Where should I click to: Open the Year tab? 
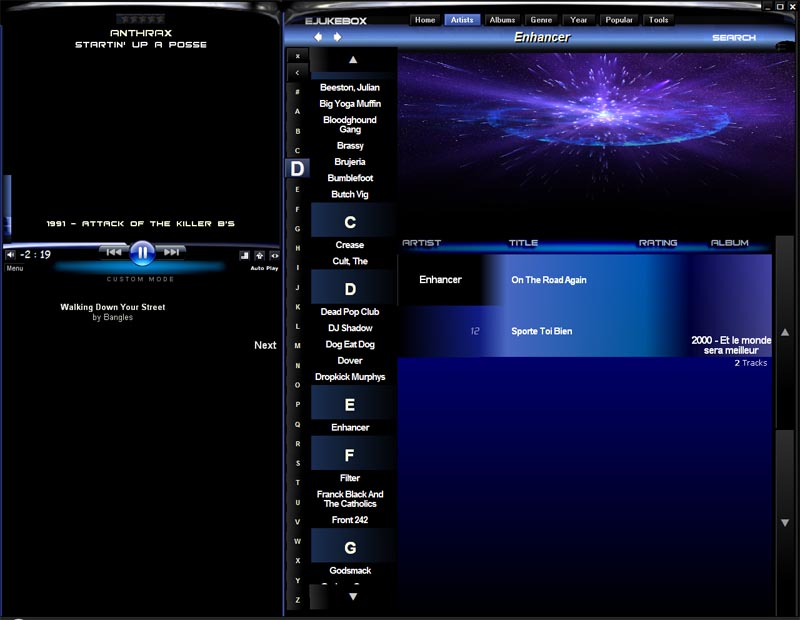[578, 20]
